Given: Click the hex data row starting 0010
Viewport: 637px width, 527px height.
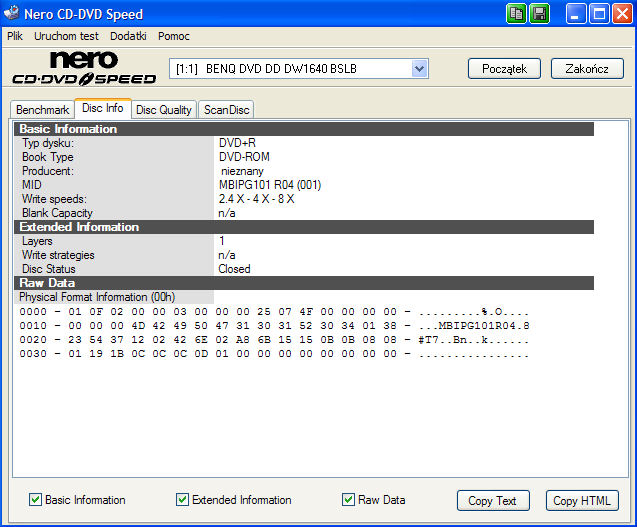Looking at the screenshot, I should (273, 326).
